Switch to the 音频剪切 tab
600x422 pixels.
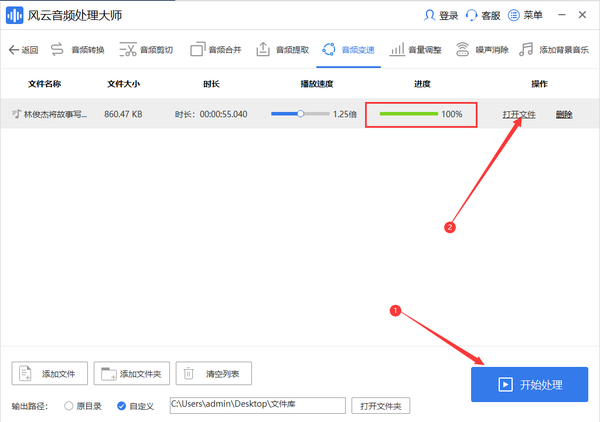[x=146, y=50]
